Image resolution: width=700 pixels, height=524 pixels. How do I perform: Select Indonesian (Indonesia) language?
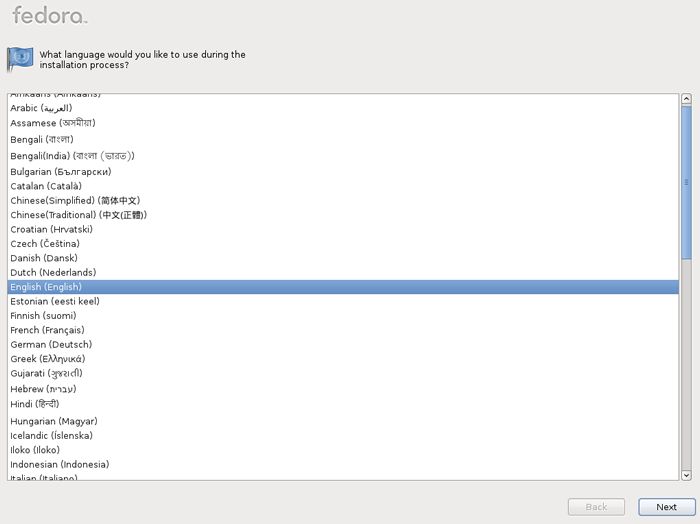pyautogui.click(x=343, y=464)
